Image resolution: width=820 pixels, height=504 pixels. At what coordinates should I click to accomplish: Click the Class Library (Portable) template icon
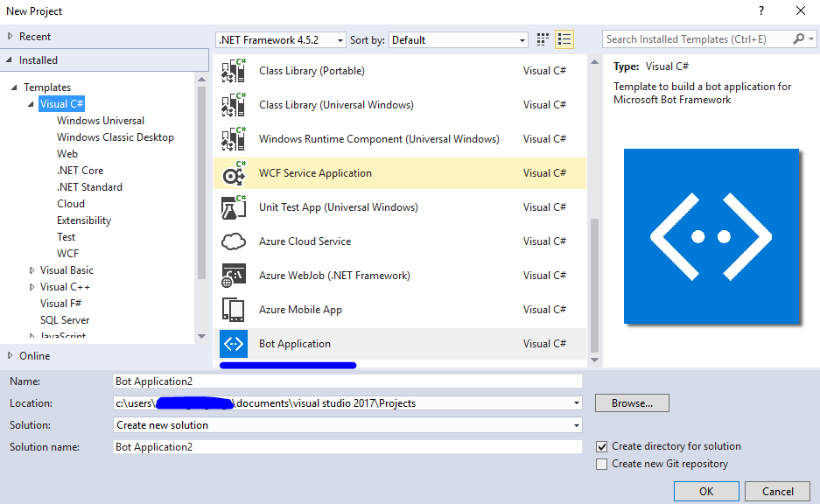(x=234, y=71)
